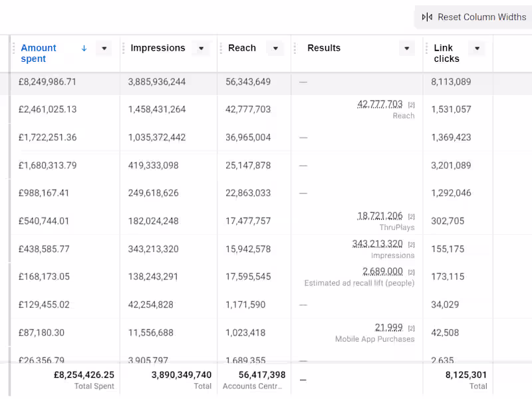Screen dimensions: 532x399
Task: Click the 18,721,206 ThruPlays result link
Action: [380, 216]
